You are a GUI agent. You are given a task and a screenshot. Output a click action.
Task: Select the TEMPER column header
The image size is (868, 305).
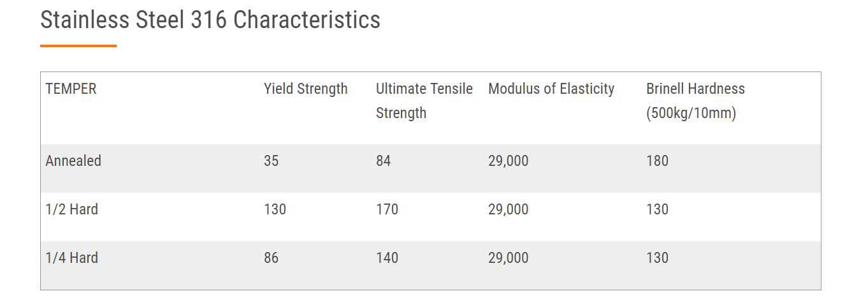pos(71,89)
